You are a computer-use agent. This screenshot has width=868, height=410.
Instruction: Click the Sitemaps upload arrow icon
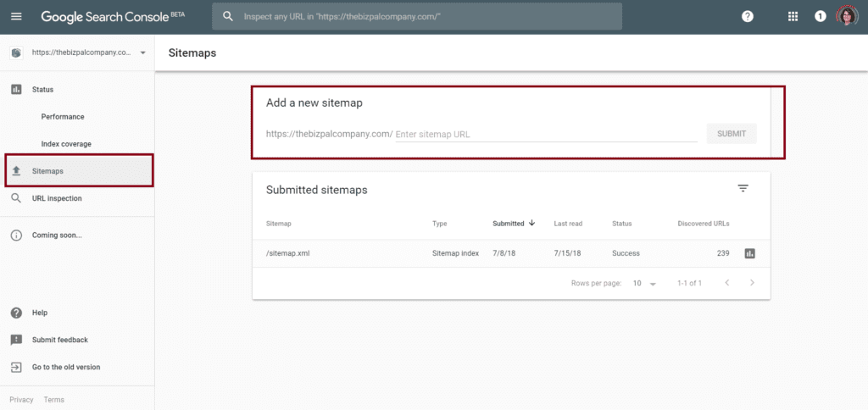click(x=17, y=171)
